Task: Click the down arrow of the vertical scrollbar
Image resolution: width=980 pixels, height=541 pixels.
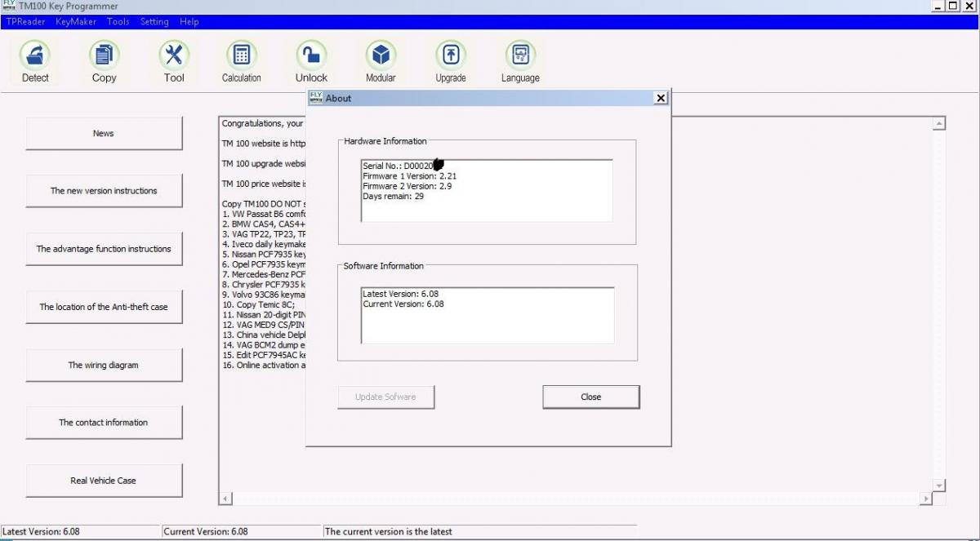Action: coord(939,486)
